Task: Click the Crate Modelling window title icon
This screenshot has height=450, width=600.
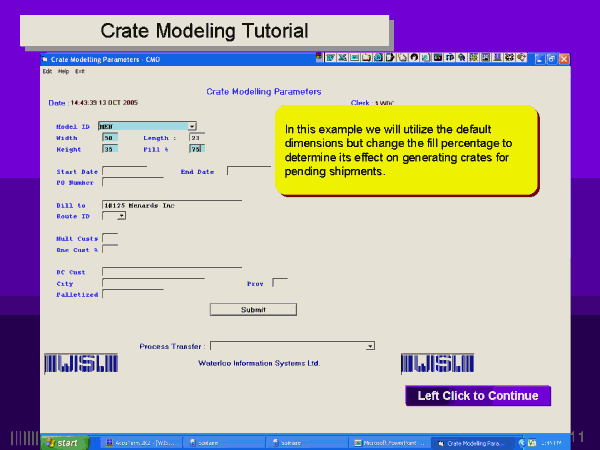Action: [45, 59]
